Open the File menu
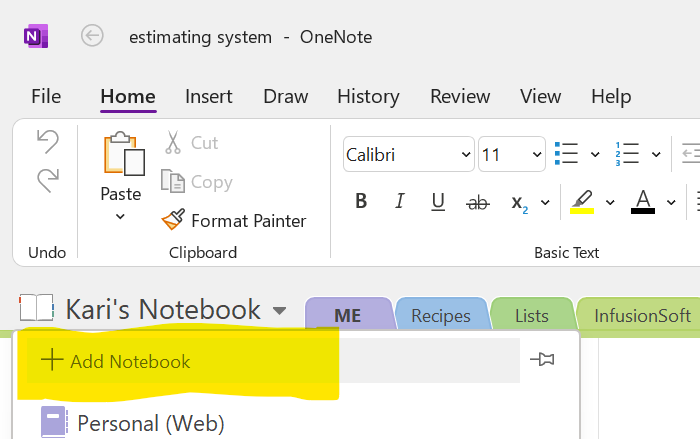The width and height of the screenshot is (700, 439). pyautogui.click(x=46, y=96)
